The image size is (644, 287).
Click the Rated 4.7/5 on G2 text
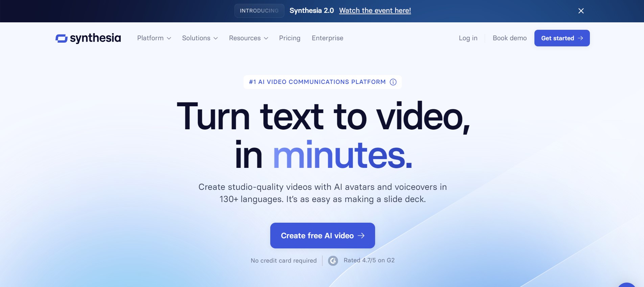click(369, 260)
